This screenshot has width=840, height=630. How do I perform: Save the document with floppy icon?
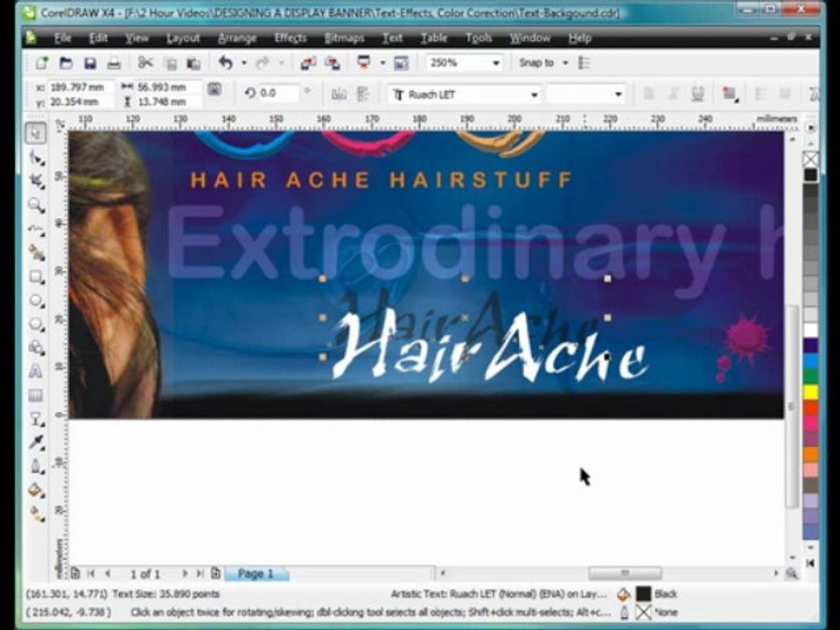[90, 63]
